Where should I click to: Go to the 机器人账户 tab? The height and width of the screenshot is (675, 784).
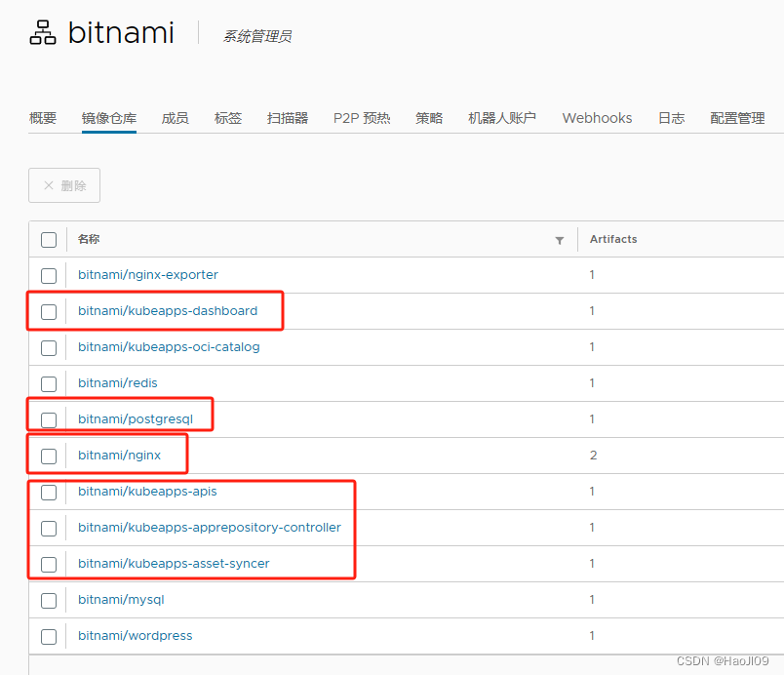point(502,118)
